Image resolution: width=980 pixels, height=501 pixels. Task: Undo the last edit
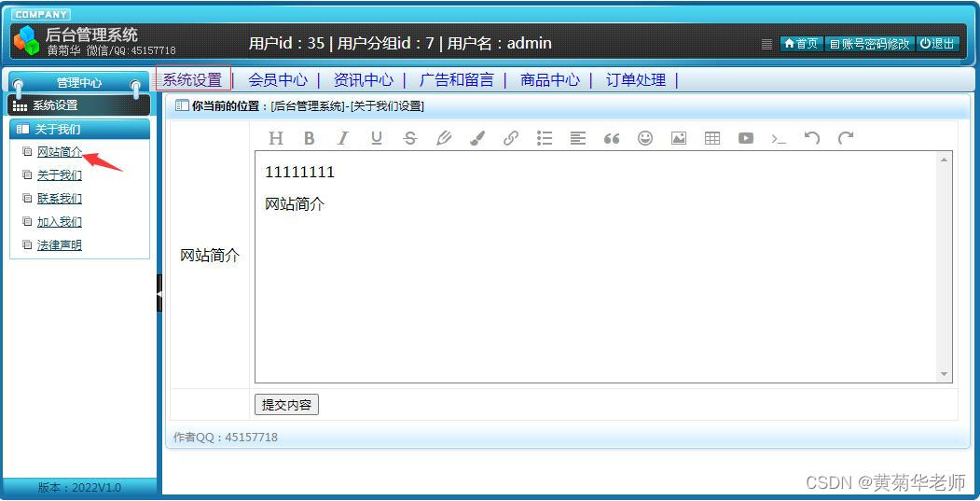point(812,138)
